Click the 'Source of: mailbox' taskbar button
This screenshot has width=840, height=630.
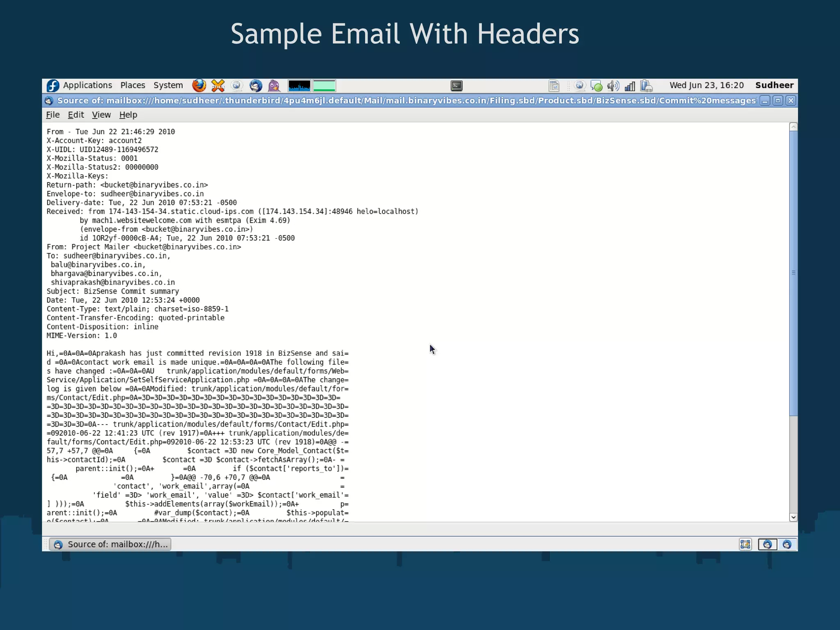click(x=110, y=544)
